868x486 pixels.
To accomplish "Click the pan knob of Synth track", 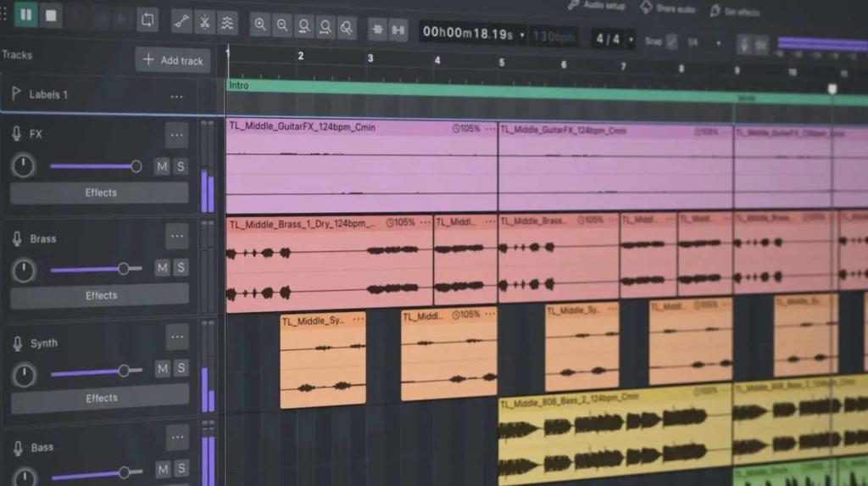I will click(x=25, y=375).
